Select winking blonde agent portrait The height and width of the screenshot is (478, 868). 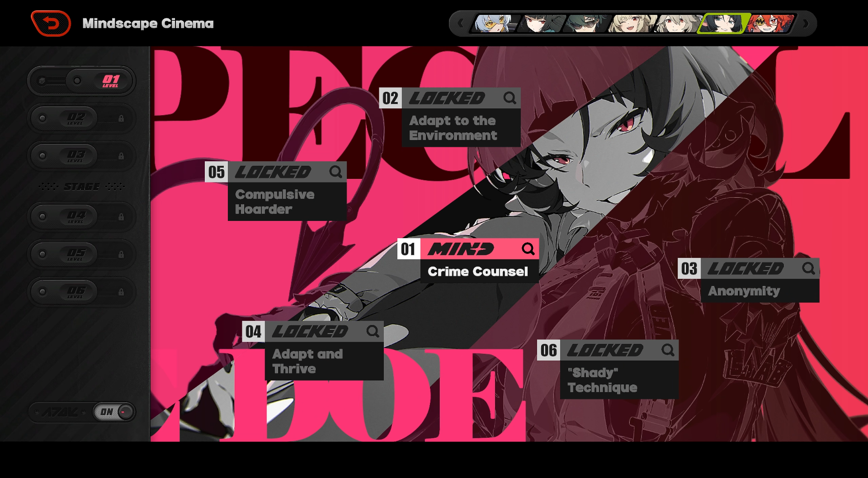[633, 23]
